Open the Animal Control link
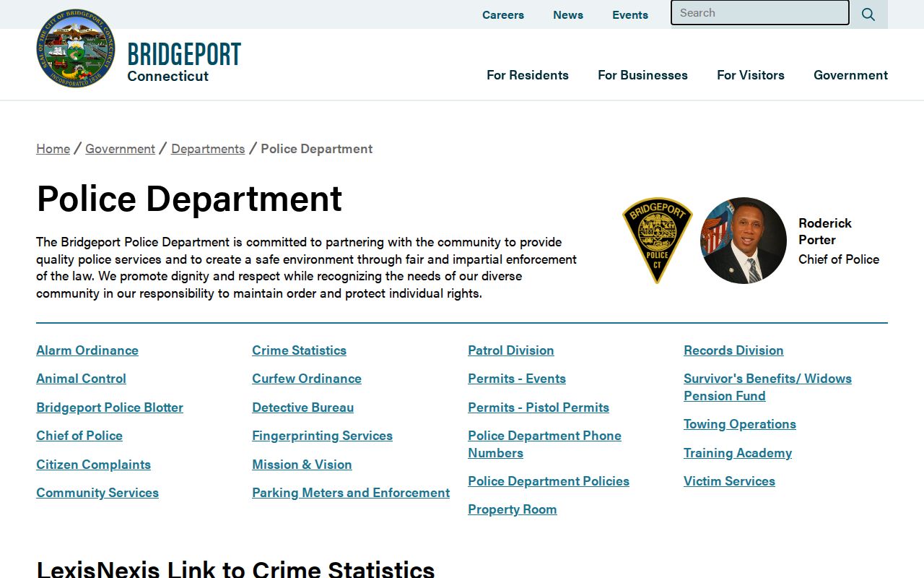Viewport: 924px width, 578px height. pyautogui.click(x=81, y=379)
